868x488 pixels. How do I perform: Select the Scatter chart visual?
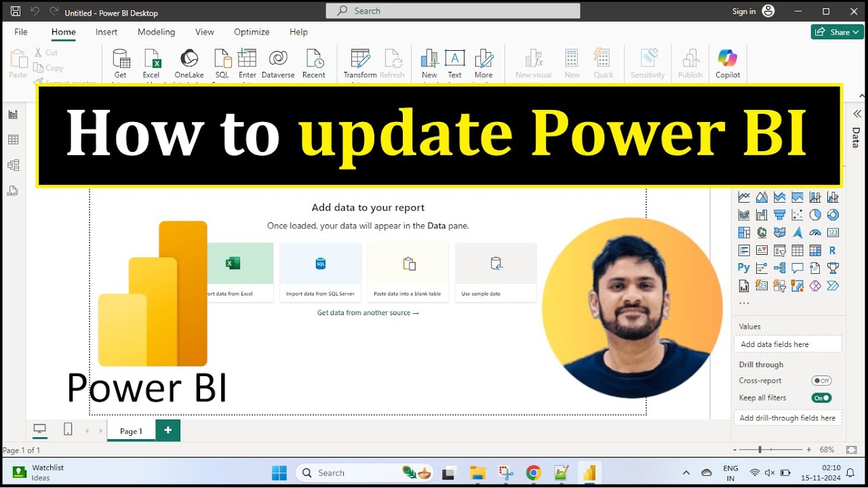pyautogui.click(x=797, y=215)
